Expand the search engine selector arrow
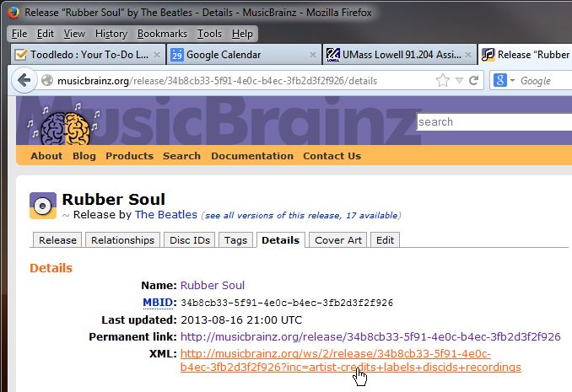 click(512, 80)
